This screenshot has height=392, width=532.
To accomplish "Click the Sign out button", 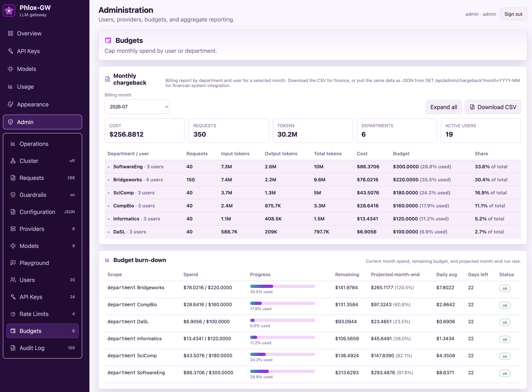I will [513, 14].
